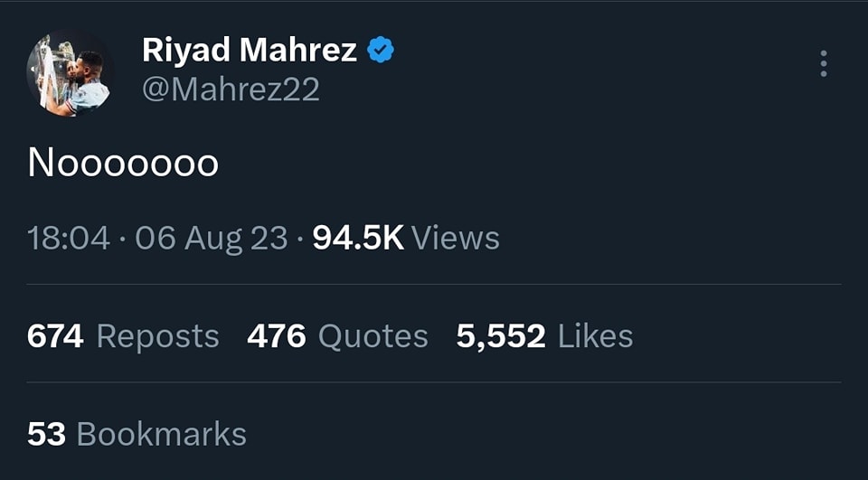Click the 674 repost count number
The width and height of the screenshot is (868, 480).
[x=55, y=336]
